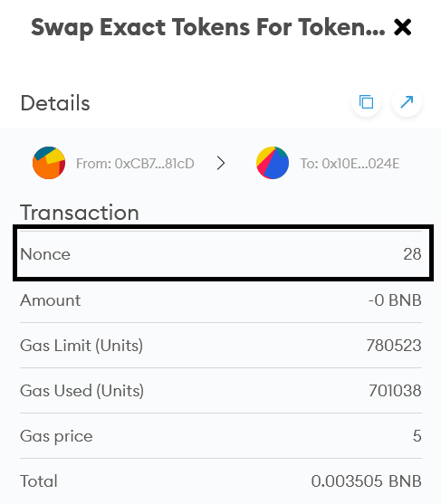Screen dimensions: 441x504
Task: Select the Gas Used (Units) label
Action: pyautogui.click(x=81, y=391)
